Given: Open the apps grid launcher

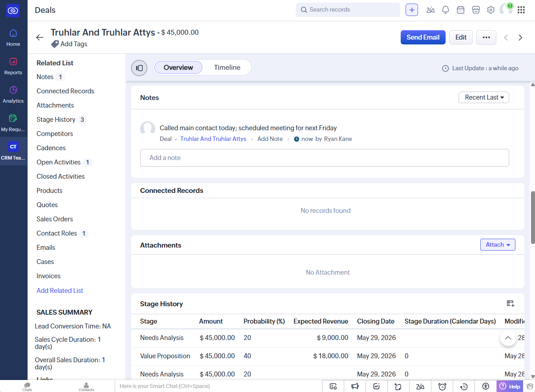Looking at the screenshot, I should click(521, 10).
